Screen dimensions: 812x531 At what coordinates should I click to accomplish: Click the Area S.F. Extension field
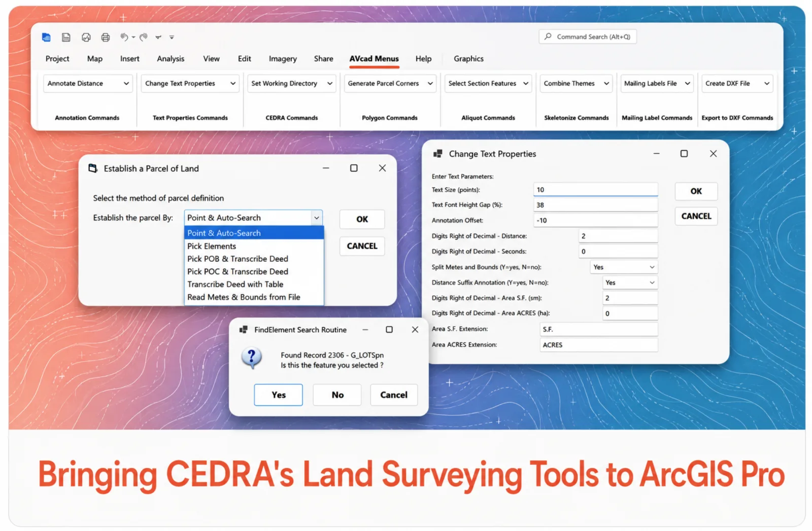(x=599, y=329)
